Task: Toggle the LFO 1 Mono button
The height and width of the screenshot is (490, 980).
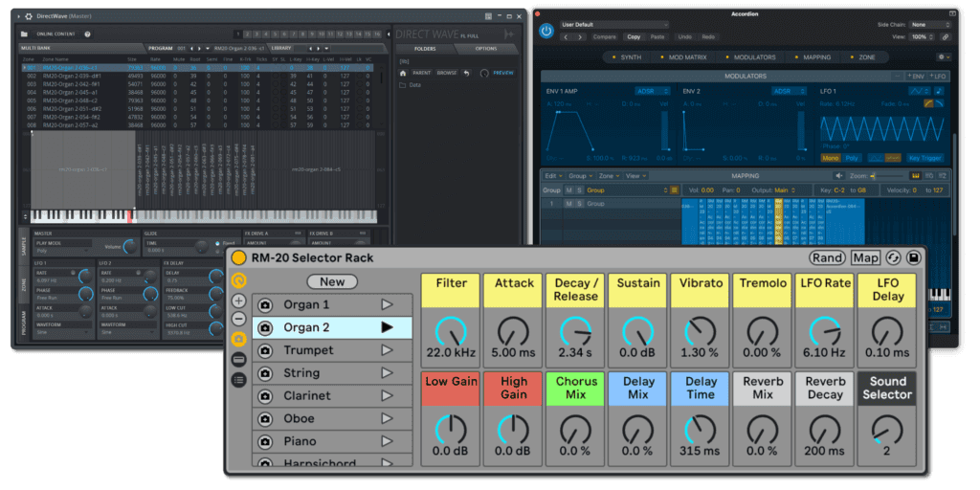Action: (831, 158)
